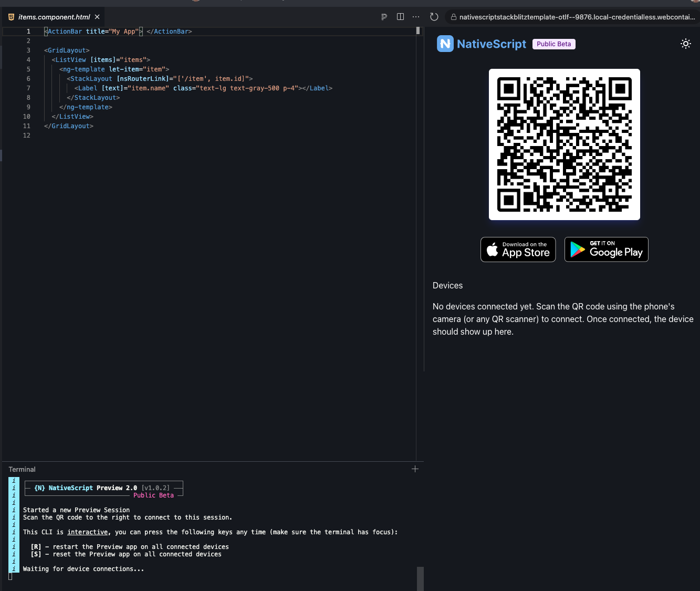Select the items.component.html editor tab
Screen dimensions: 700x591
[x=54, y=17]
